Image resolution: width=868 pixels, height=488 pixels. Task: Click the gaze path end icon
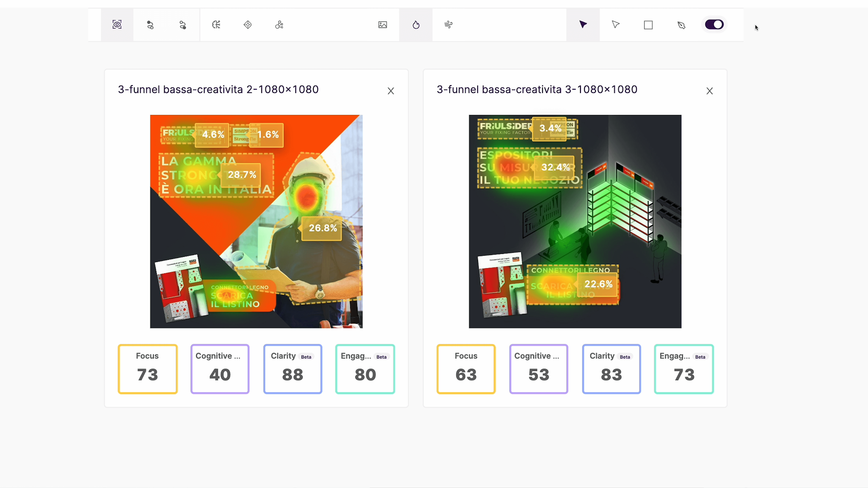[183, 25]
